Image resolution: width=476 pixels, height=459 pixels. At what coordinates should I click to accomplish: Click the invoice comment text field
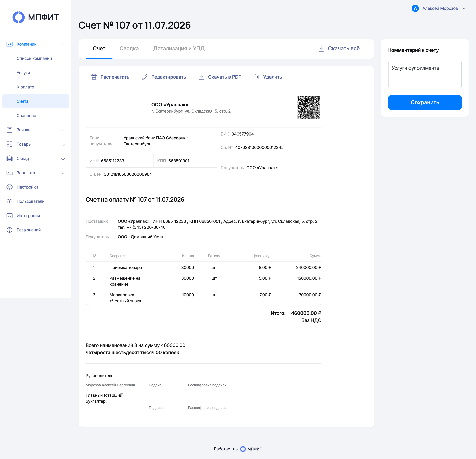coord(425,74)
